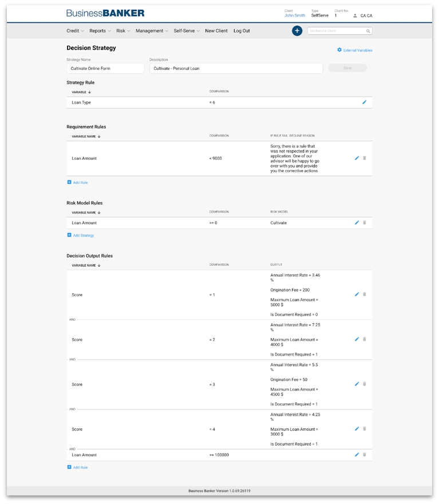439x504 pixels.
Task: Click Log Out in navigation bar
Action: (242, 31)
